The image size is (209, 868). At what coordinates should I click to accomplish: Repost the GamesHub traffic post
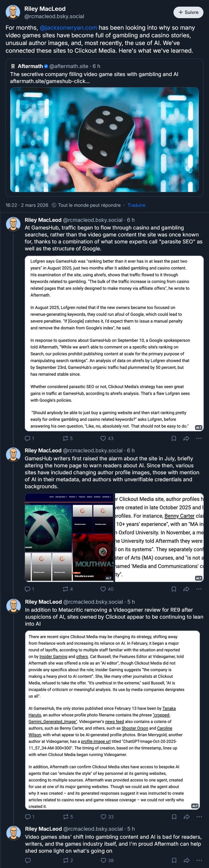[65, 438]
